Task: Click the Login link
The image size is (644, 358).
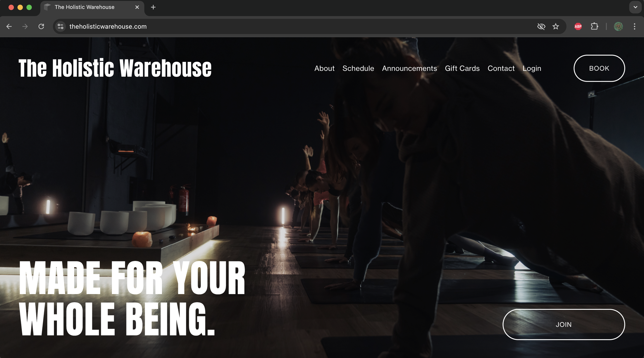Action: point(532,68)
